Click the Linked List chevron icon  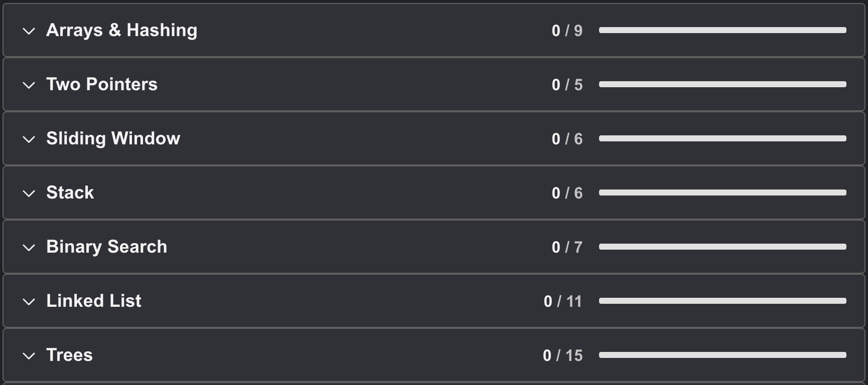29,302
